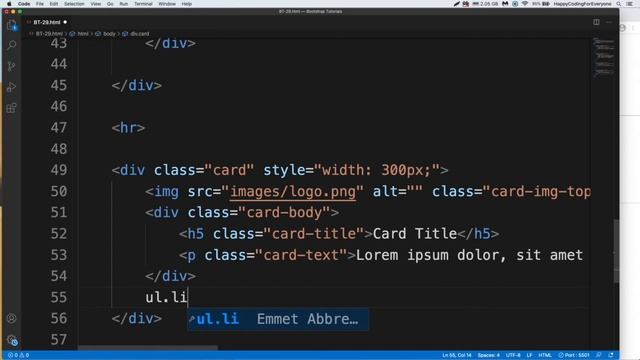Open macOS Control Center icon
The height and width of the screenshot is (360, 640).
pos(630,4)
